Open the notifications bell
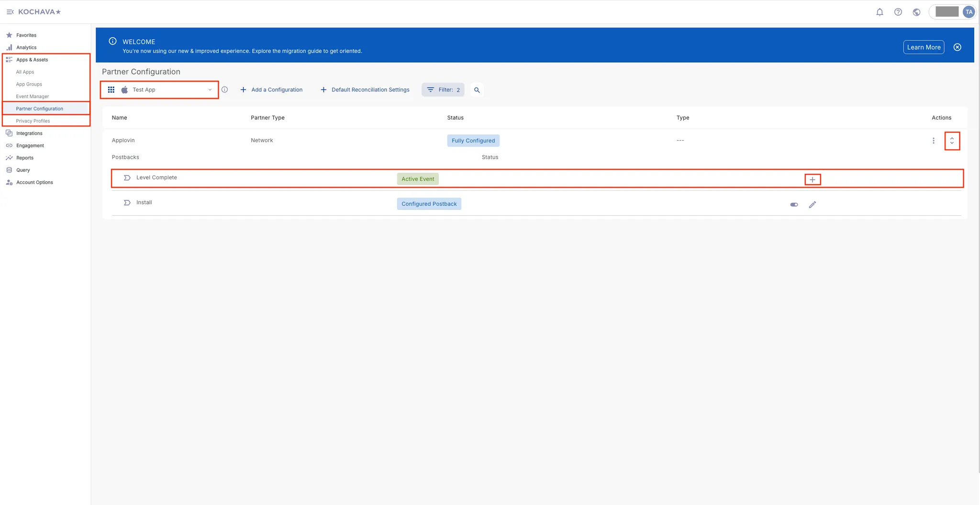Image resolution: width=980 pixels, height=505 pixels. point(880,12)
